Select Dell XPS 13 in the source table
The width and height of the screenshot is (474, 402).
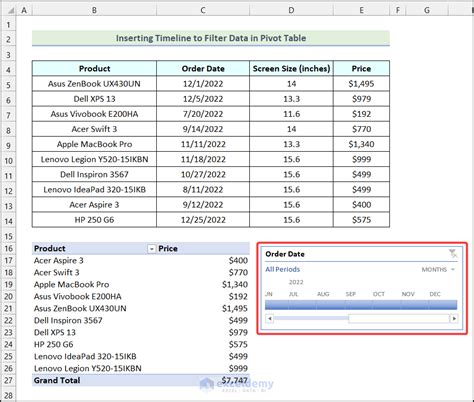[94, 99]
